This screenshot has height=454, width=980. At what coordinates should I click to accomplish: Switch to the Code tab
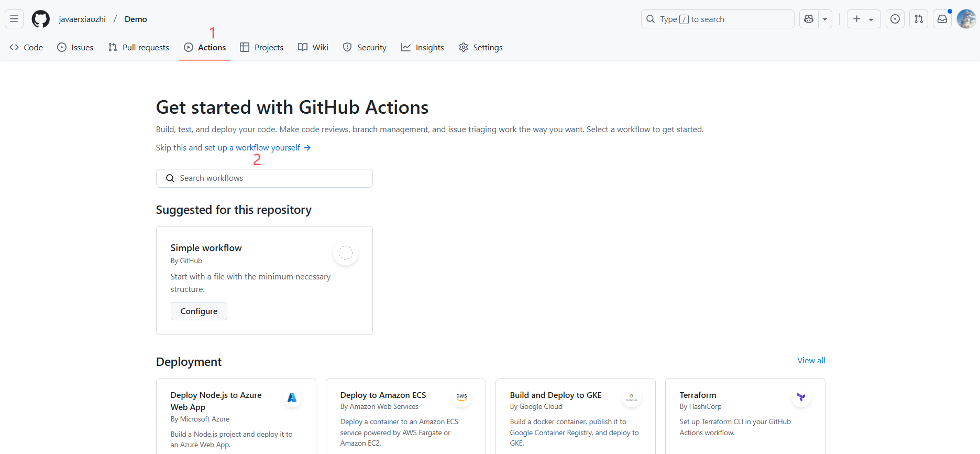click(26, 47)
